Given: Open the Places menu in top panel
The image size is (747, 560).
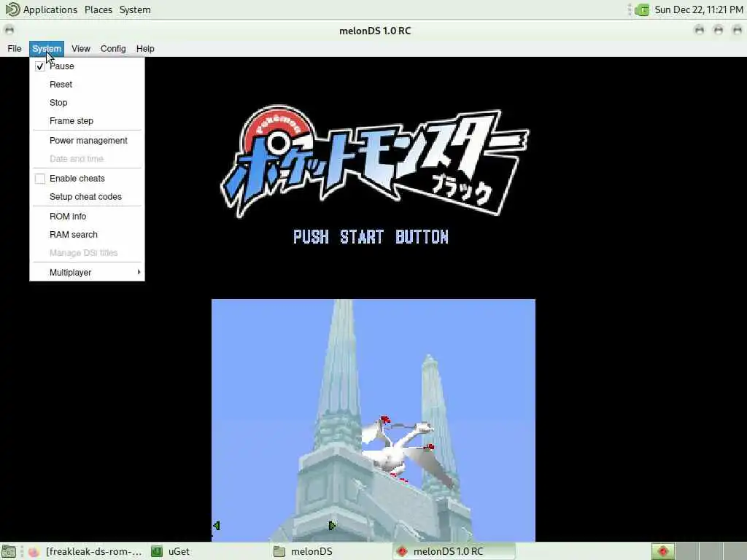Looking at the screenshot, I should click(98, 9).
